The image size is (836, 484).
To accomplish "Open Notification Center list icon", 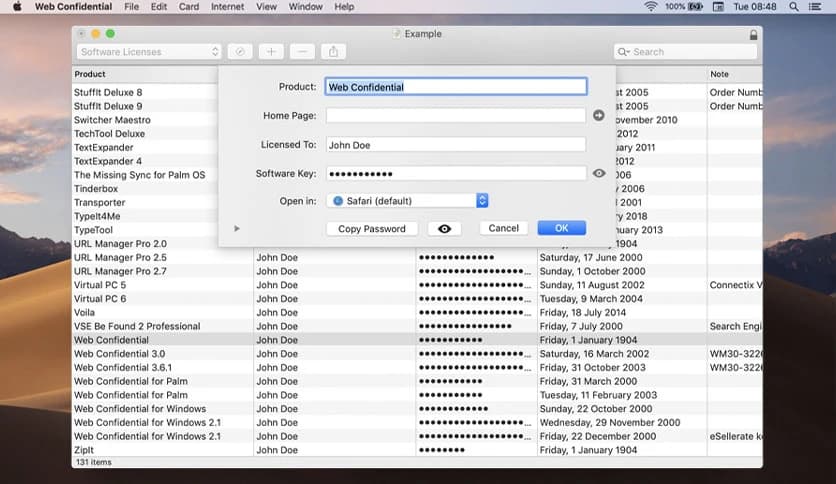I will [815, 7].
